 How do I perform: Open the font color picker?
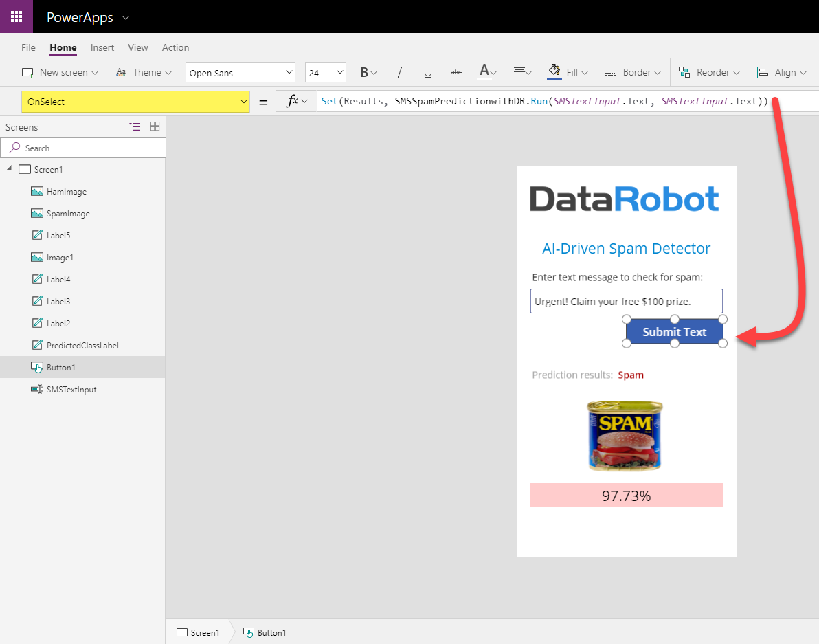[x=488, y=71]
